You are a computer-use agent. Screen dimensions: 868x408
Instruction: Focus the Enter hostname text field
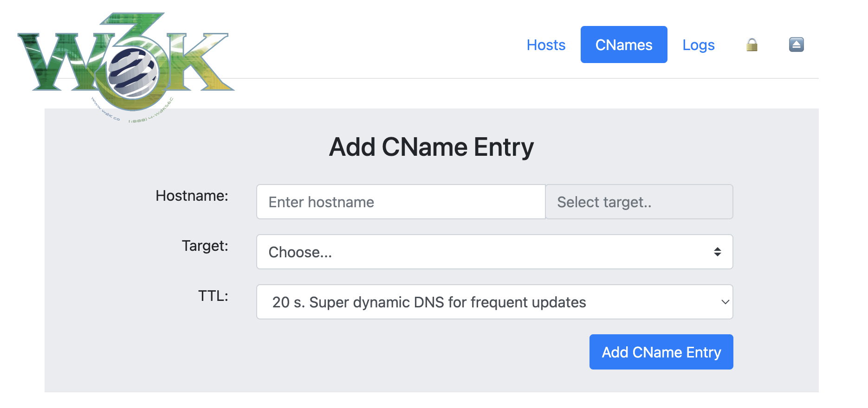pyautogui.click(x=401, y=202)
